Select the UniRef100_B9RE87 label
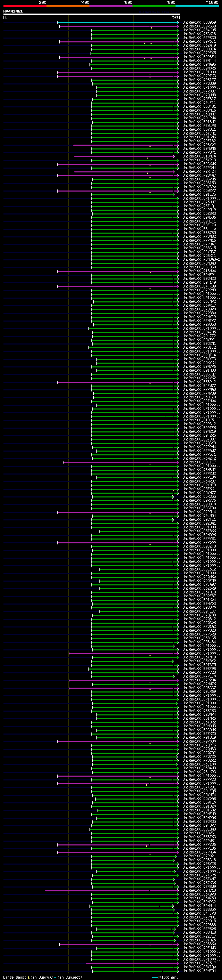Viewport: 222px width, 980px height. point(199,596)
